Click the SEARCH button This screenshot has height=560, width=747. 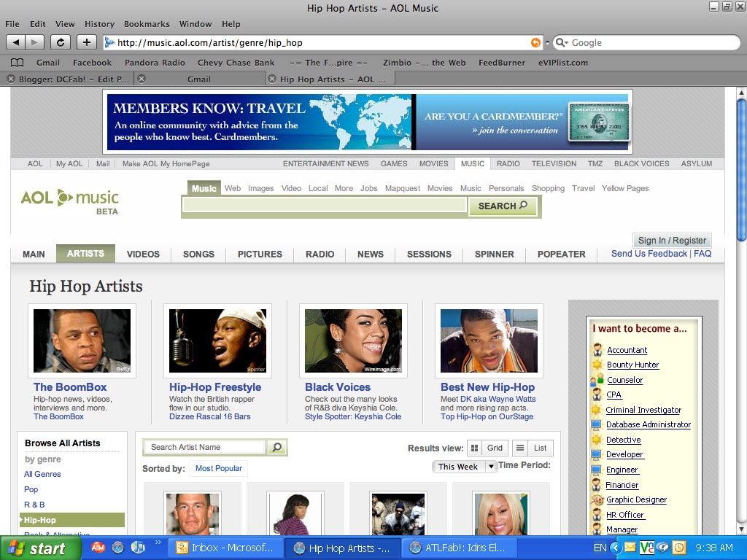tap(503, 206)
